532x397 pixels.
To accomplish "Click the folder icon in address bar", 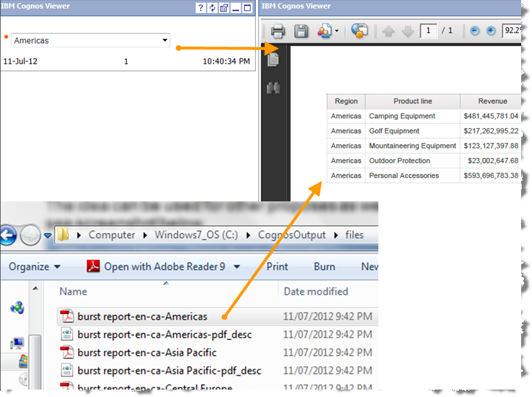I will [x=64, y=235].
